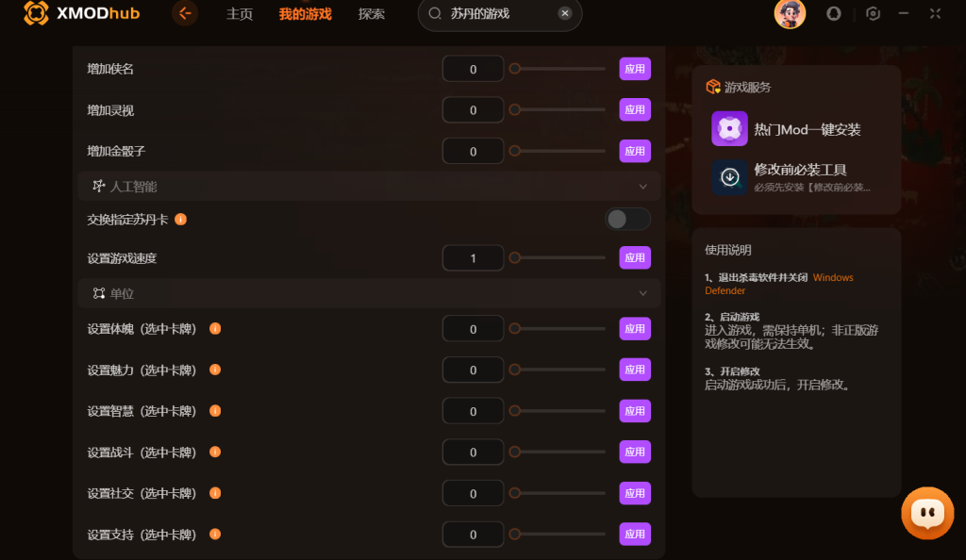Click the 修改前必装工具 download icon
This screenshot has height=560, width=966.
(729, 177)
